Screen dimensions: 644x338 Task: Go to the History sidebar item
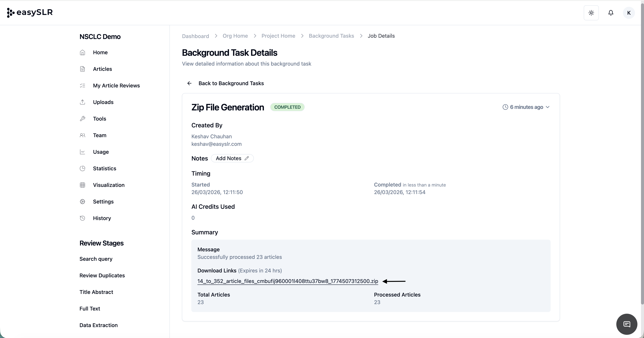tap(102, 218)
